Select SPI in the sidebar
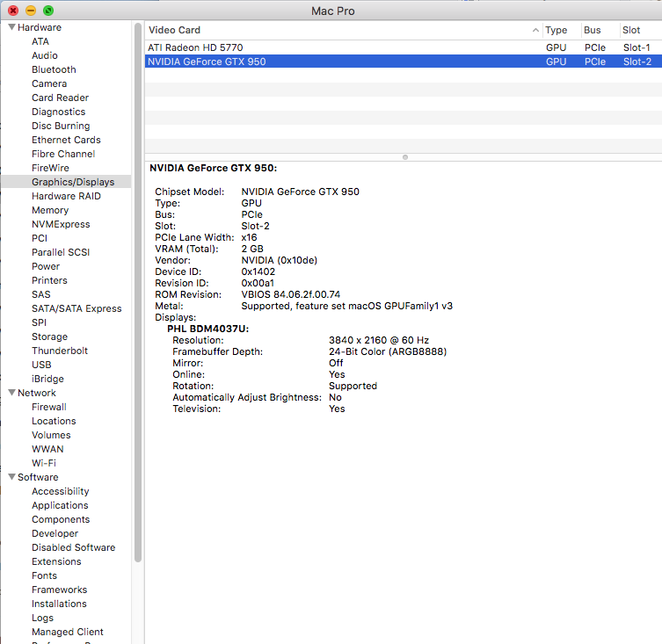This screenshot has width=662, height=644. (x=39, y=322)
